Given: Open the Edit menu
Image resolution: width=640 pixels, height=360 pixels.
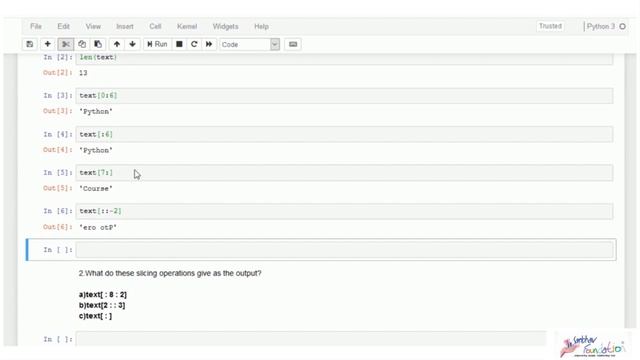Looking at the screenshot, I should coord(63,27).
